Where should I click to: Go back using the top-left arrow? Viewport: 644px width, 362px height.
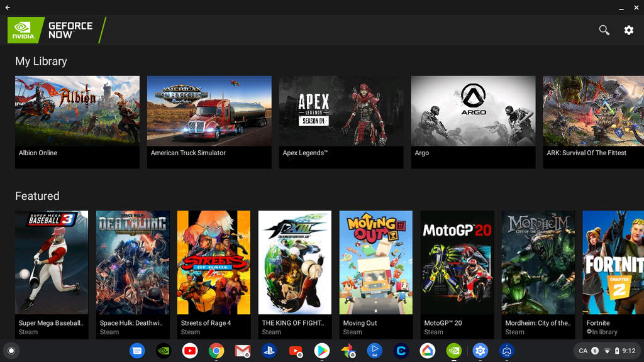[8, 8]
